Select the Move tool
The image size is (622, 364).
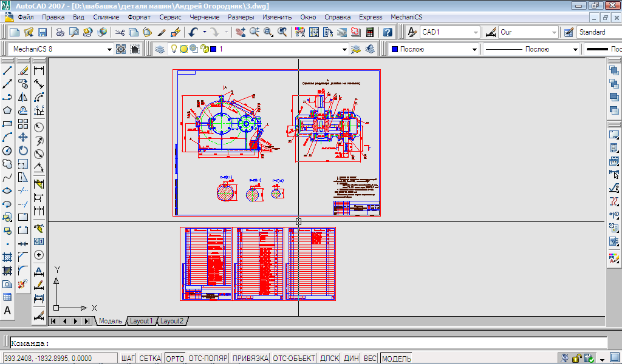pos(23,138)
